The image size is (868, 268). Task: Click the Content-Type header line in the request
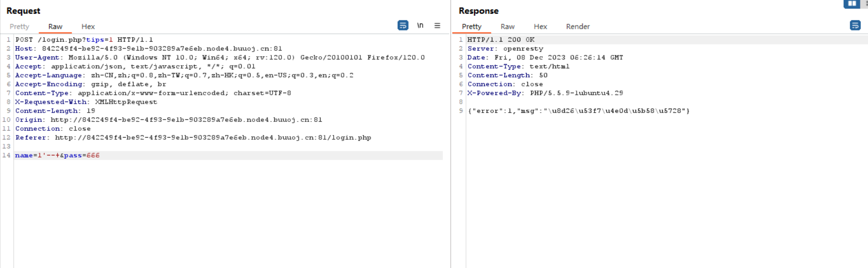click(x=153, y=93)
